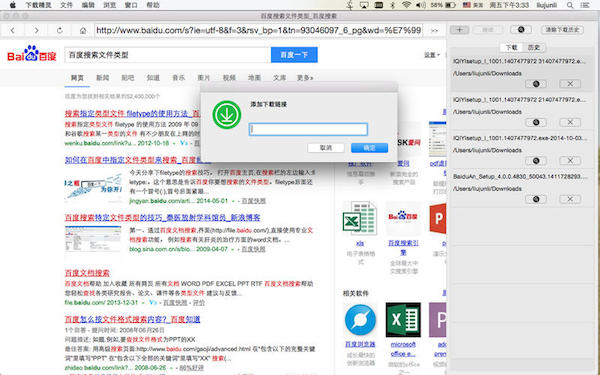Reload the Baidu results page

click(59, 30)
